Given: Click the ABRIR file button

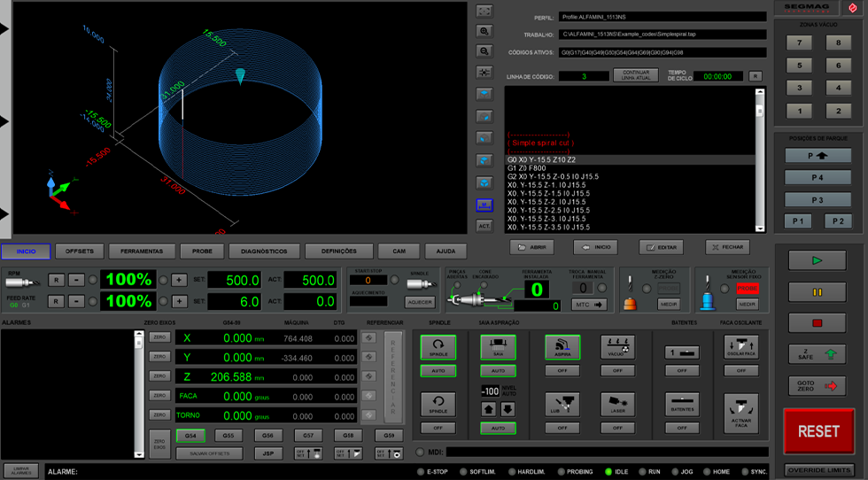Looking at the screenshot, I should coord(532,247).
